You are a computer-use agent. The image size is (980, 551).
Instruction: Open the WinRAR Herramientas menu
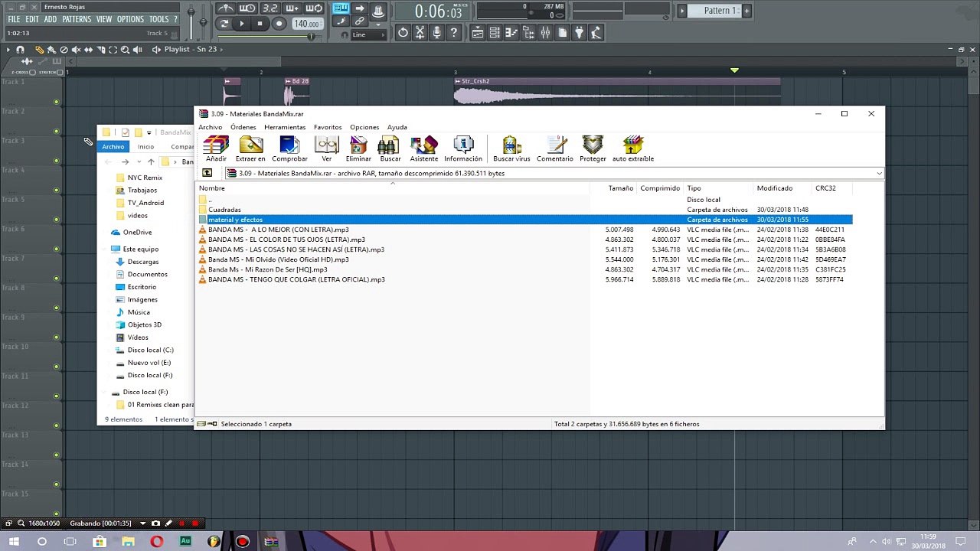click(x=285, y=127)
